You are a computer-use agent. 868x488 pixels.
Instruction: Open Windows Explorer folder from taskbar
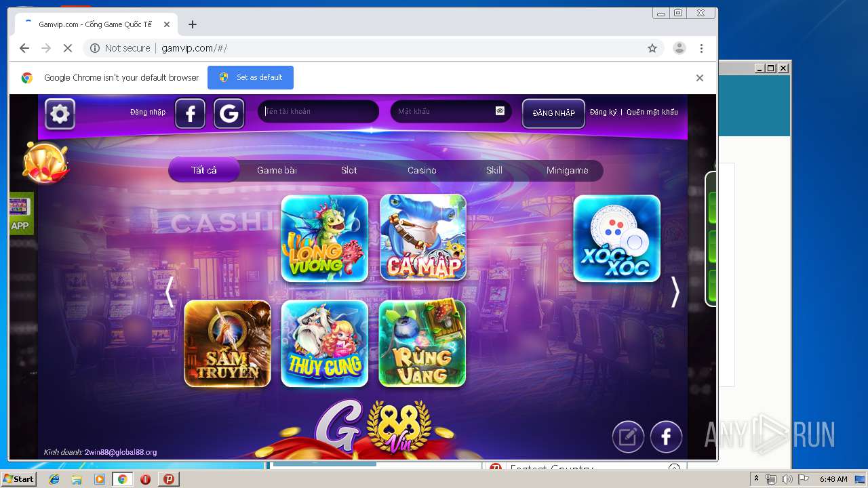[x=77, y=479]
